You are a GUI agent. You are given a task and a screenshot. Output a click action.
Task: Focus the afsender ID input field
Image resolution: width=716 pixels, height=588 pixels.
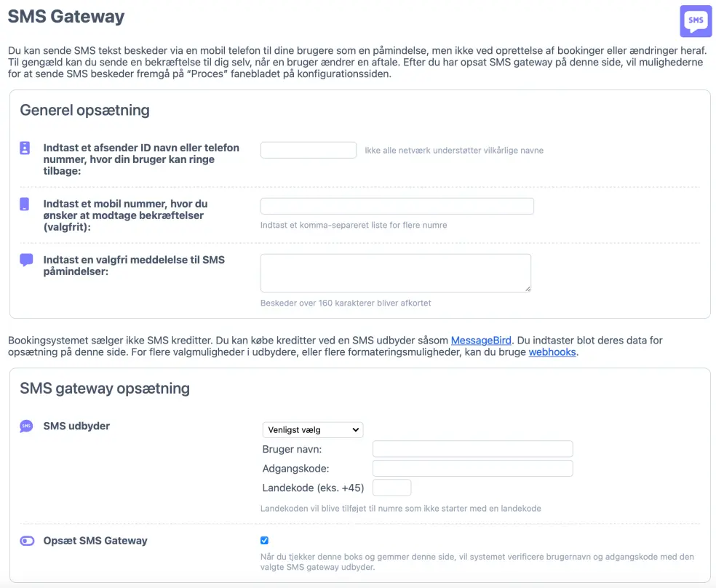point(308,150)
